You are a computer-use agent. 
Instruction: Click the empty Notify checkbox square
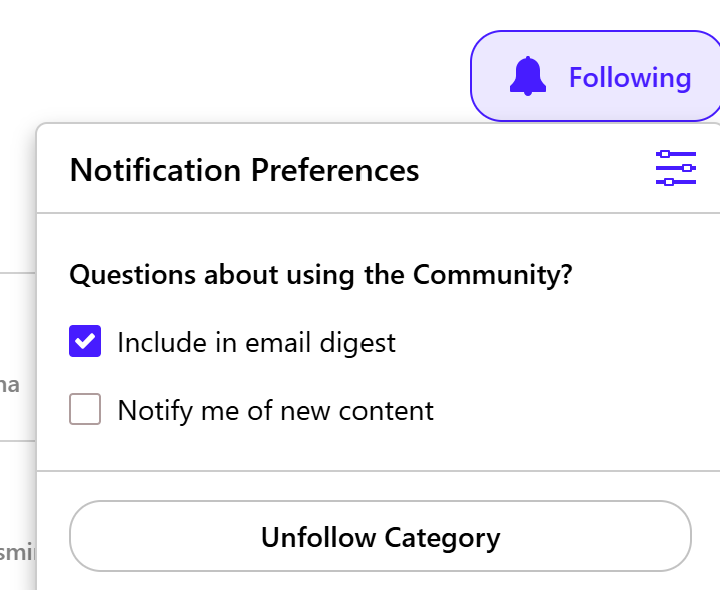click(85, 410)
